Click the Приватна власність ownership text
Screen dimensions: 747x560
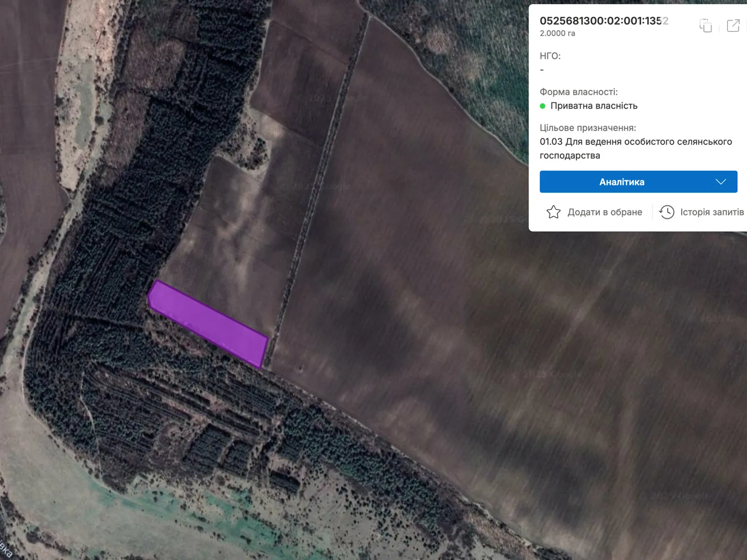click(x=594, y=106)
